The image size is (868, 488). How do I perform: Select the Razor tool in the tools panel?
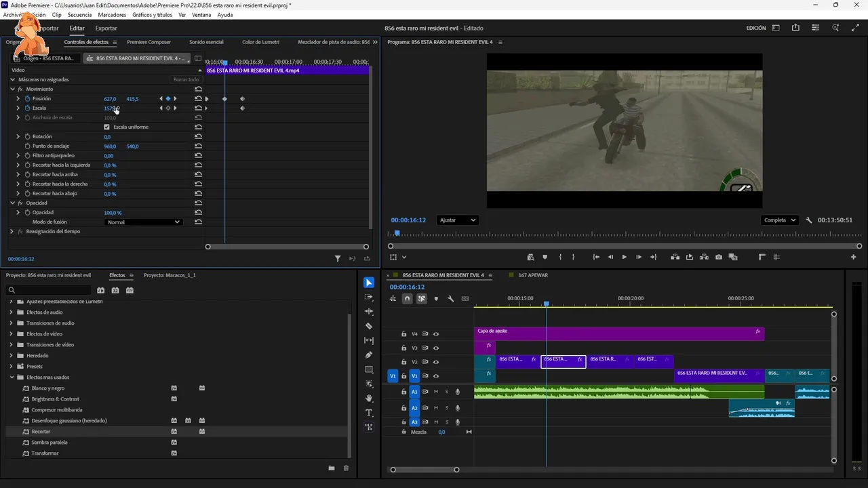(369, 326)
